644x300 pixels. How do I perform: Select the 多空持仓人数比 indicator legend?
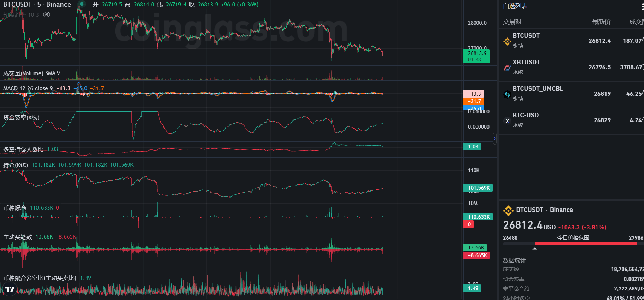pyautogui.click(x=23, y=149)
